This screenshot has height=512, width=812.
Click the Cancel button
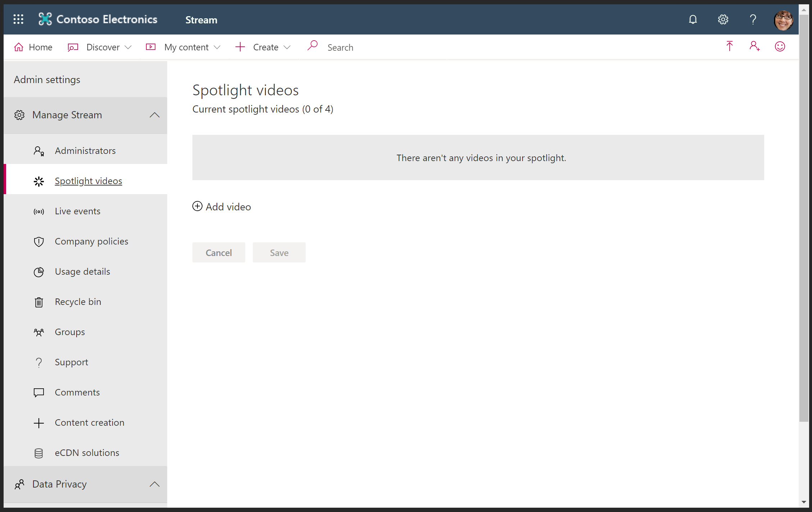(219, 252)
